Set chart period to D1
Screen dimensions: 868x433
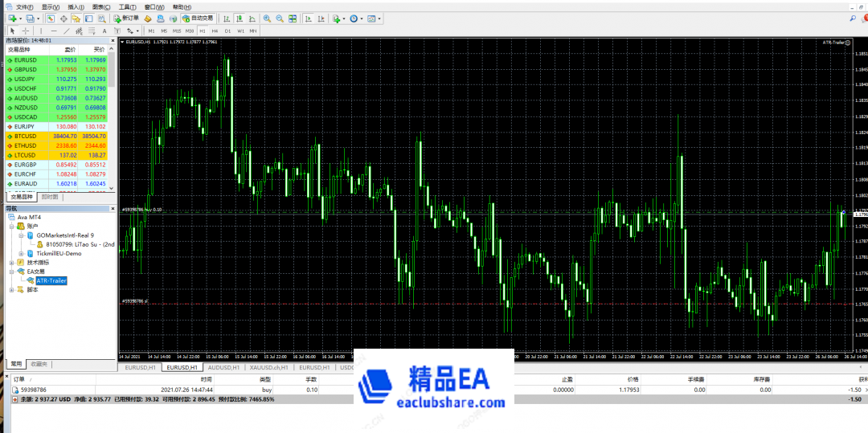point(227,31)
